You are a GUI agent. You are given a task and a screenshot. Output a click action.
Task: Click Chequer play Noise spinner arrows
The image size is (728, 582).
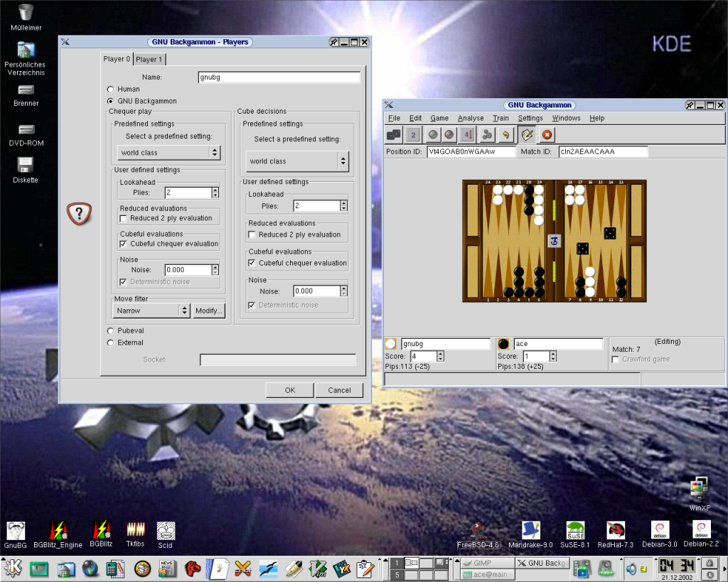click(215, 269)
